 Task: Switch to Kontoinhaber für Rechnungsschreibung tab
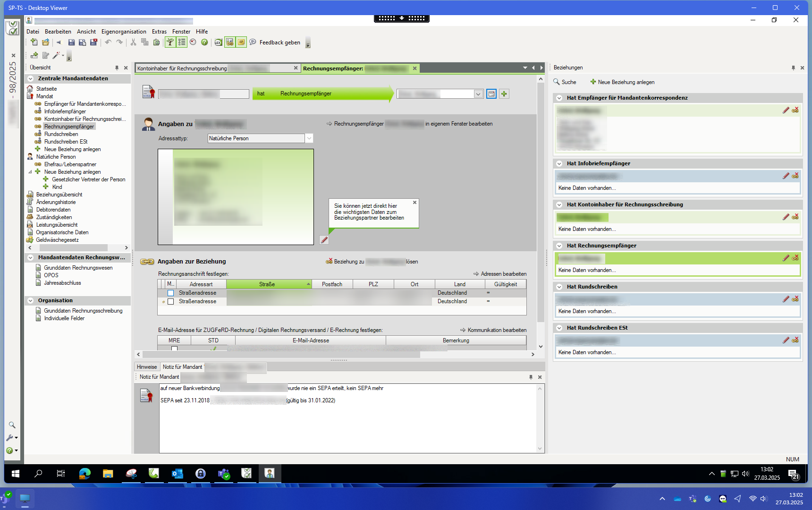click(182, 68)
